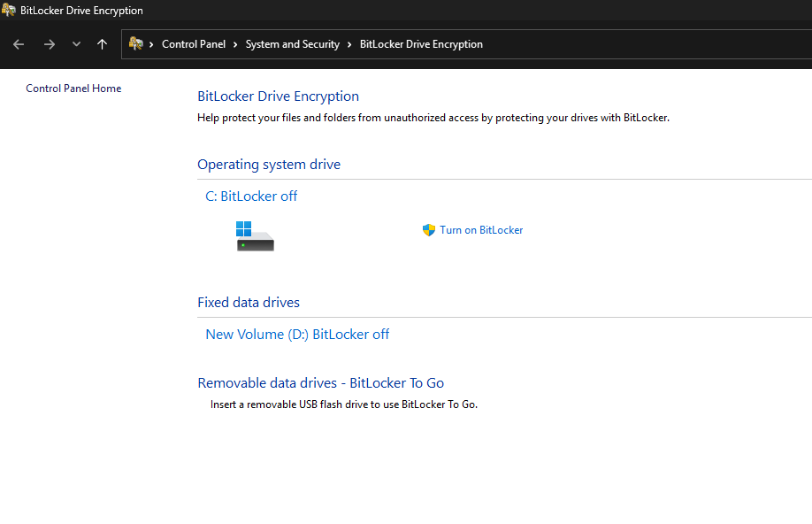Screen dimensions: 812x524
Task: Expand the New Volume (D:) BitLocker off section
Action: tap(297, 334)
